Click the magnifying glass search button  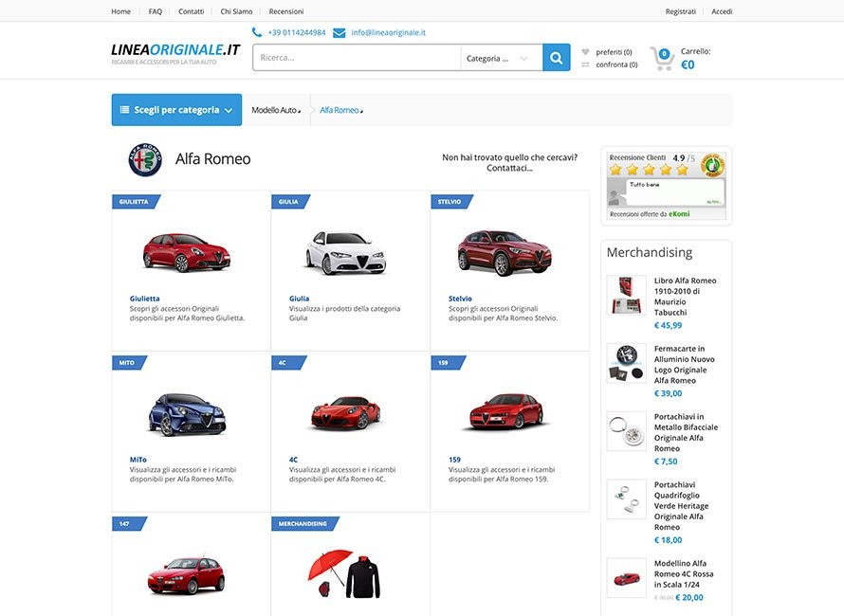[x=556, y=58]
